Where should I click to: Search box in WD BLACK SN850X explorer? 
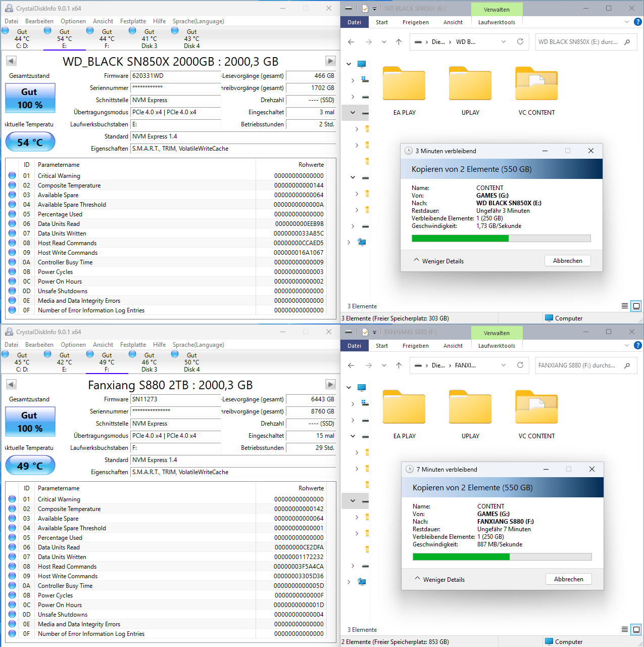(586, 42)
